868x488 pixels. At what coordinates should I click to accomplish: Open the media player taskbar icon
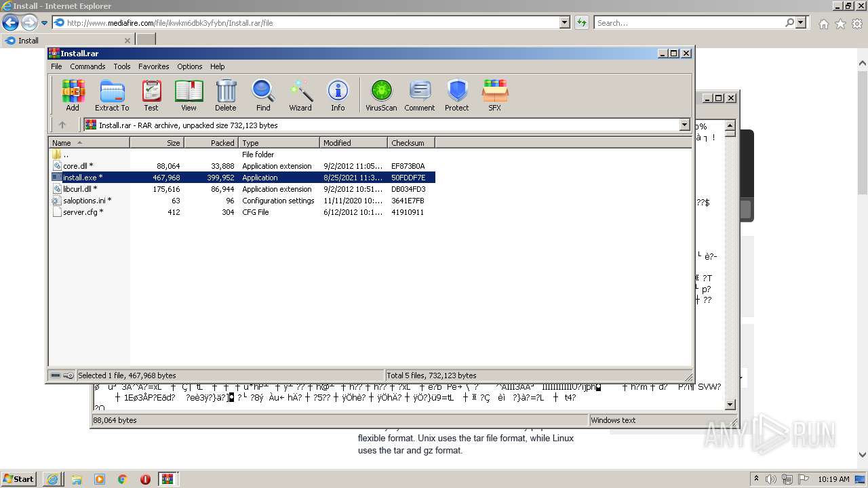(99, 479)
